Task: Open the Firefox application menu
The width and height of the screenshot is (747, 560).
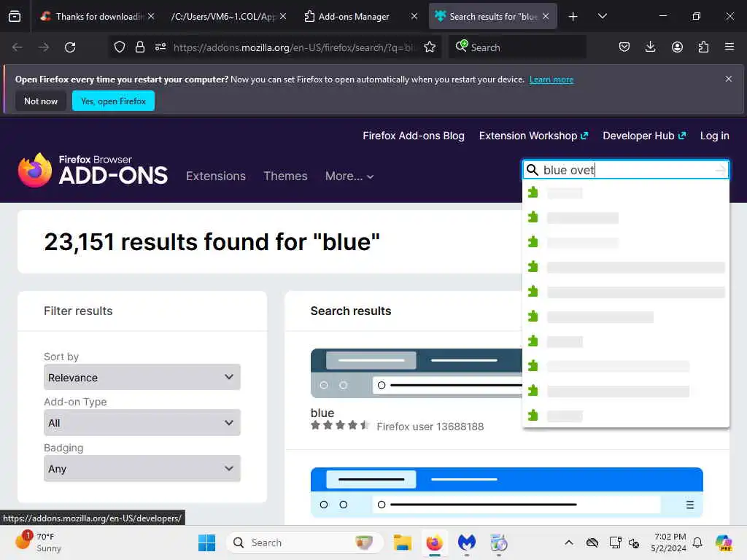Action: [x=729, y=47]
